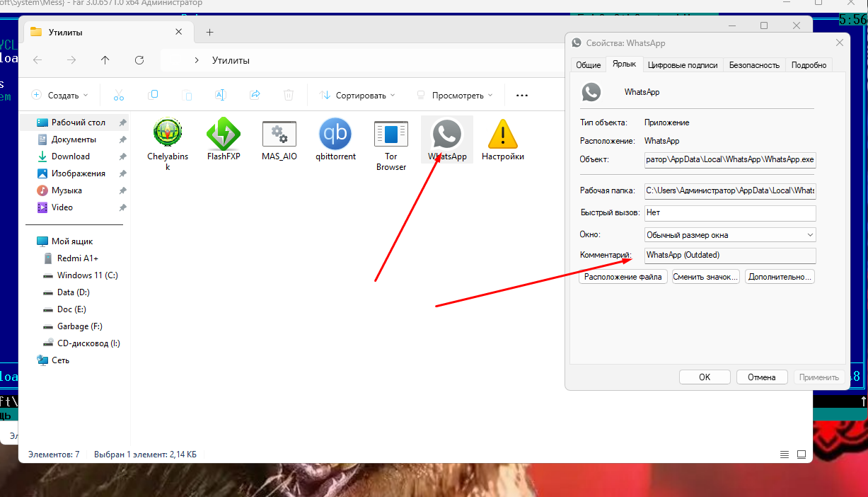
Task: Select the Chelyabinsk shortcut icon
Action: 168,133
